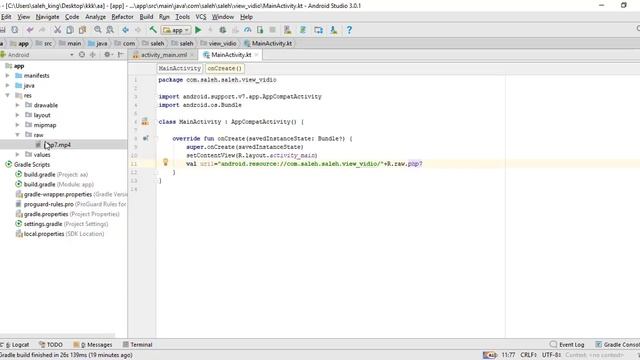Navigate Back with the blue arrow
Image resolution: width=640 pixels, height=360 pixels.
click(x=125, y=30)
